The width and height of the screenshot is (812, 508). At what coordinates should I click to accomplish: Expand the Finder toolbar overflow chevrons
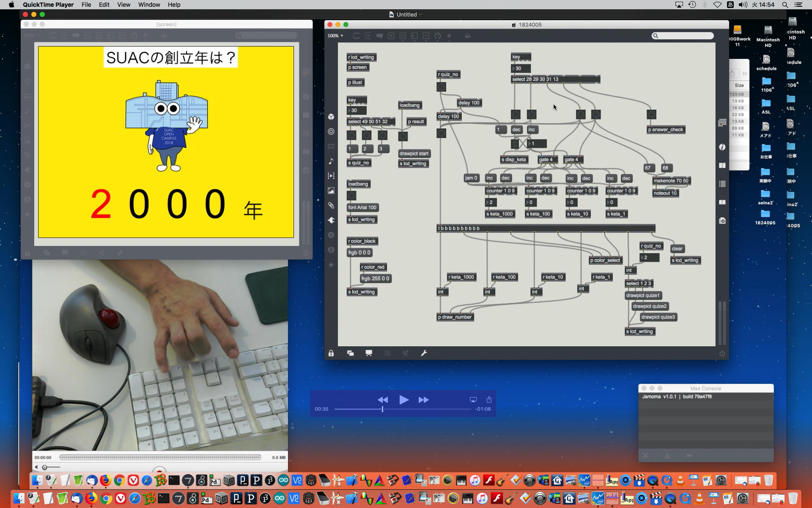(x=744, y=74)
